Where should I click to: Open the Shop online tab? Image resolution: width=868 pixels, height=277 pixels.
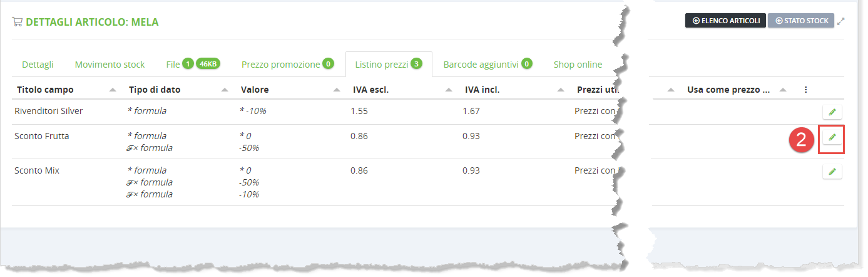pos(578,65)
